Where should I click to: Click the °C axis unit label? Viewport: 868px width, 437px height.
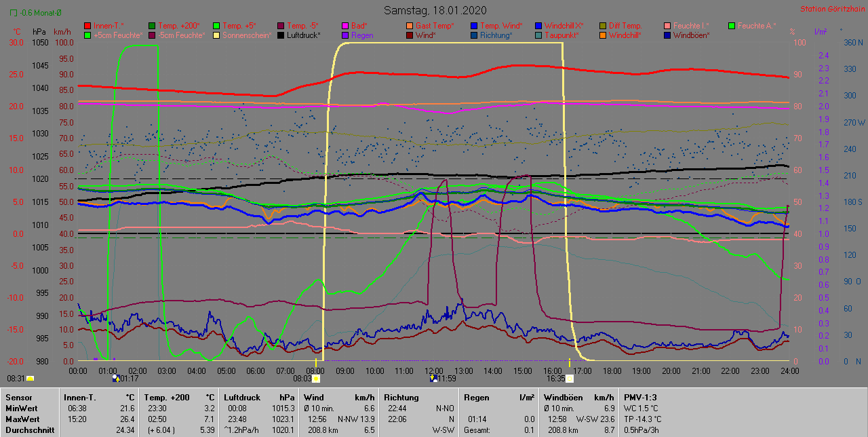tap(18, 32)
